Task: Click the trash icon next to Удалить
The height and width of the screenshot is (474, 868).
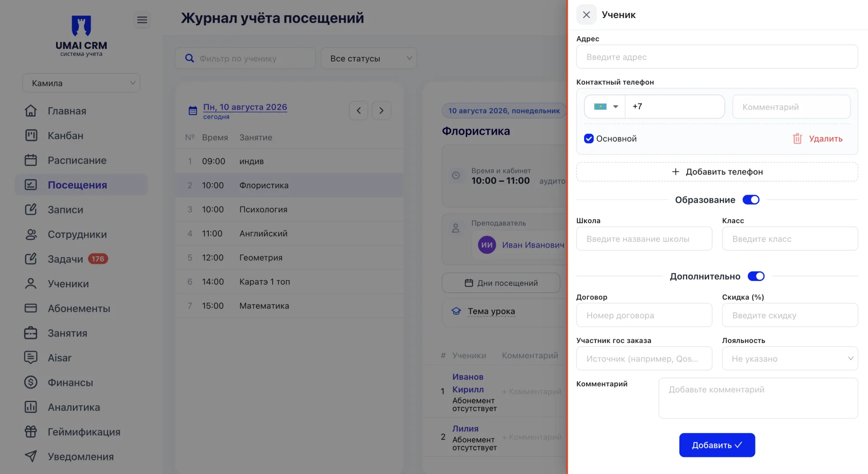Action: (x=797, y=139)
